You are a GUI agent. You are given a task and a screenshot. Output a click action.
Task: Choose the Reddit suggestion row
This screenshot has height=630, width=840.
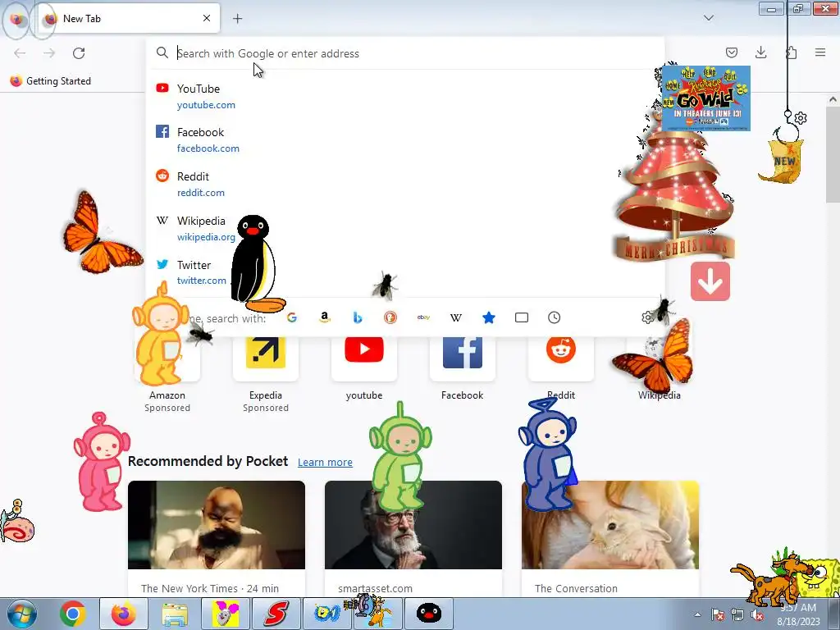pyautogui.click(x=405, y=184)
